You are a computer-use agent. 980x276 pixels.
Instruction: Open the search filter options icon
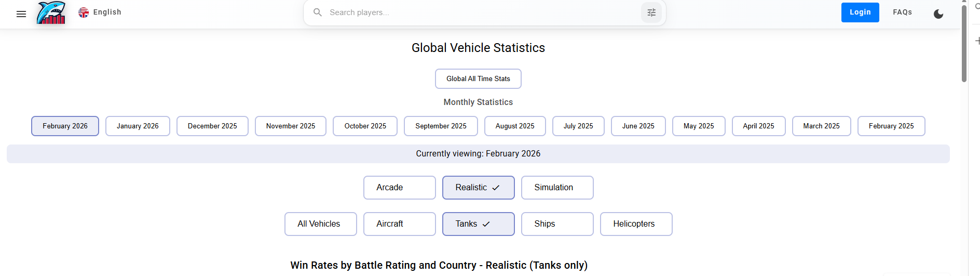click(x=651, y=12)
